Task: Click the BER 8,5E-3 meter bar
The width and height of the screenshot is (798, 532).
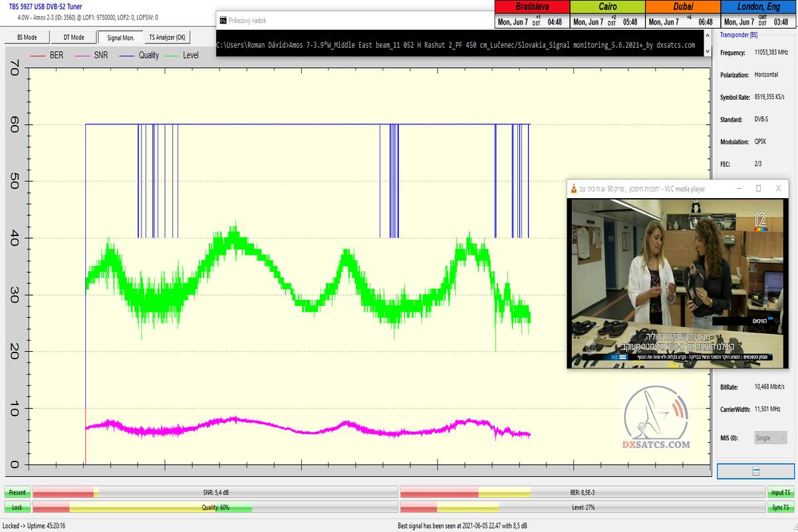Action: pyautogui.click(x=582, y=493)
